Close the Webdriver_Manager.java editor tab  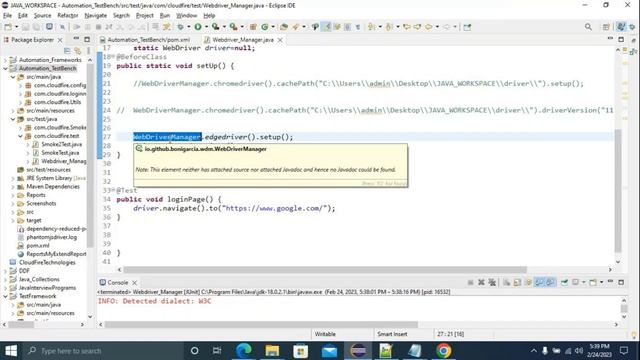pos(280,40)
